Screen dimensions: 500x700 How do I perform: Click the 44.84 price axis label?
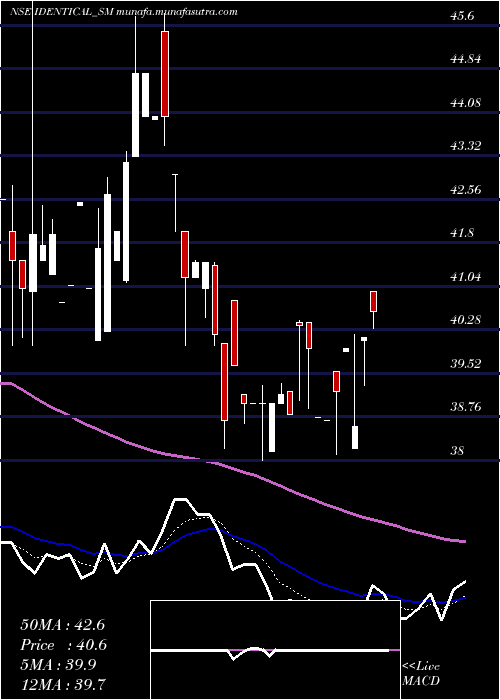(x=464, y=59)
